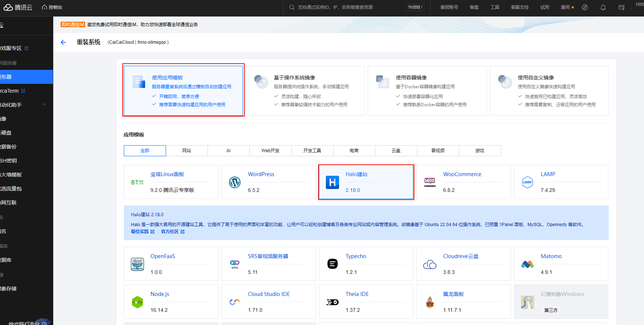Image resolution: width=644 pixels, height=325 pixels.
Task: Click the OpenFaaS whale icon
Action: (137, 264)
